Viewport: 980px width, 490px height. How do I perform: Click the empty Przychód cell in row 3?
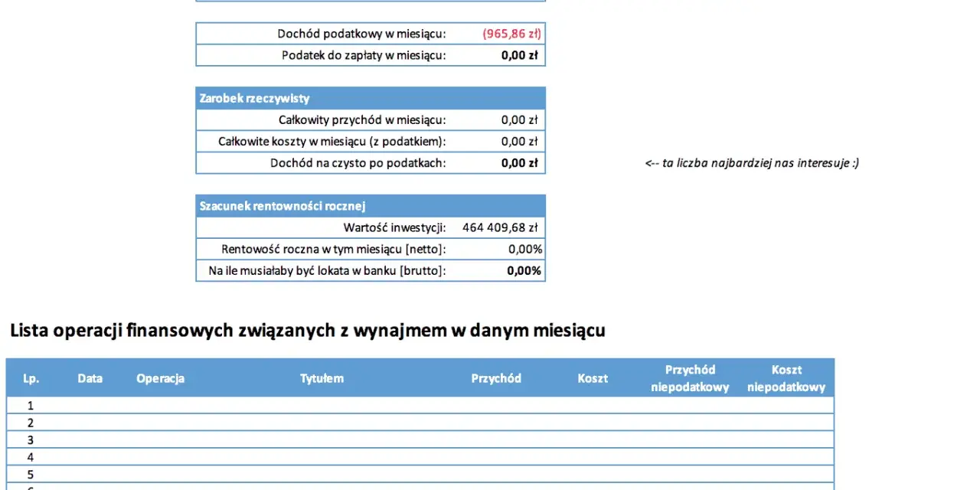coord(496,440)
